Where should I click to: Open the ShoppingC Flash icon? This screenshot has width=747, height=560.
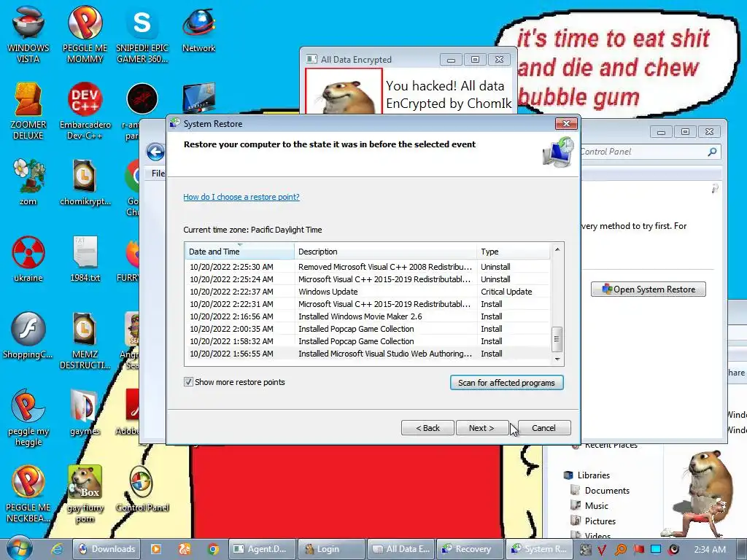(x=28, y=335)
